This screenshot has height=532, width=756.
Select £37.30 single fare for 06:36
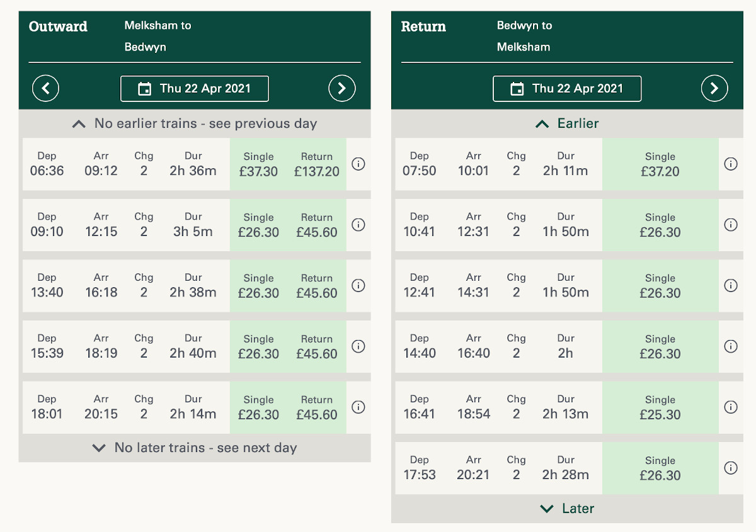pyautogui.click(x=258, y=164)
